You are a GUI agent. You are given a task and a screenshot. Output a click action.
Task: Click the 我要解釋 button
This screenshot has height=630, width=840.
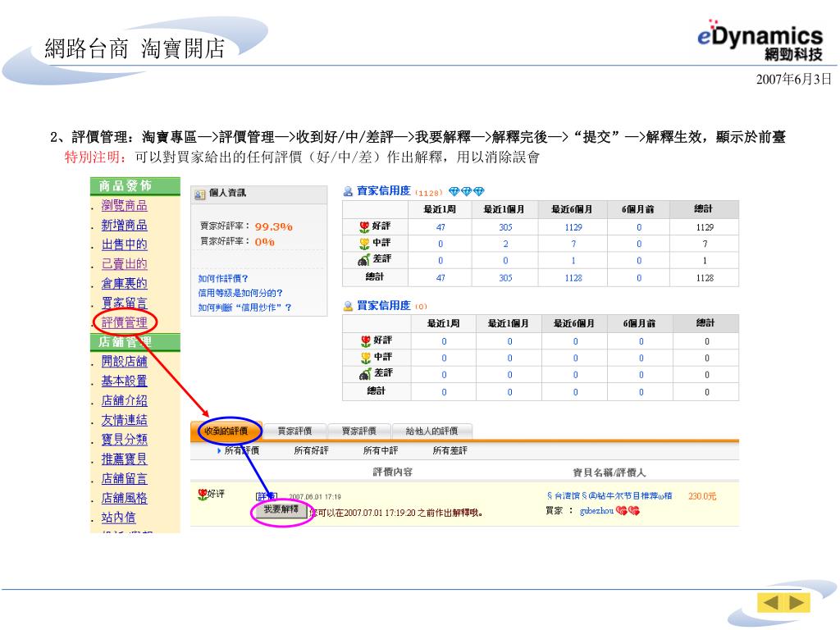(x=281, y=509)
